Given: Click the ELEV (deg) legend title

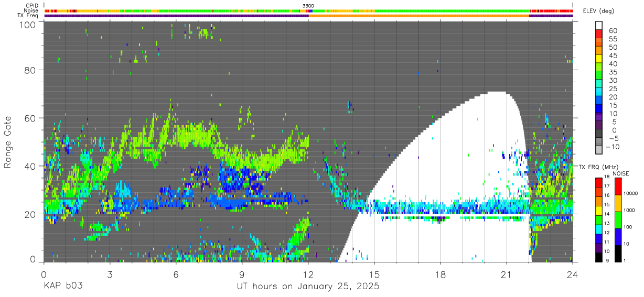Looking at the screenshot, I should 599,11.
